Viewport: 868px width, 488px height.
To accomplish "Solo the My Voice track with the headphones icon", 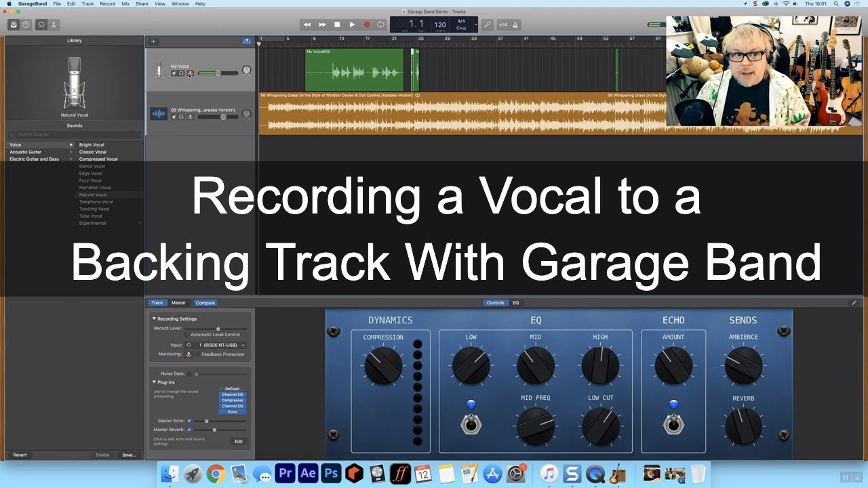I will pos(181,73).
